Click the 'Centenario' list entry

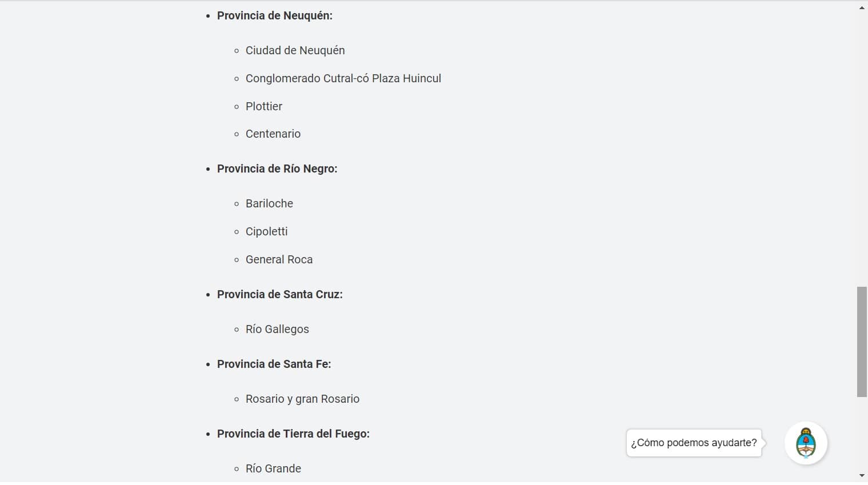coord(273,134)
